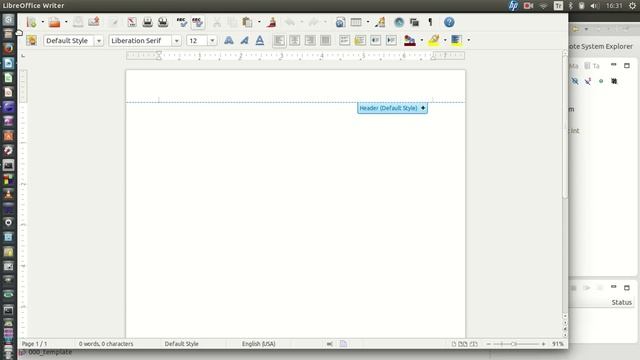Click the Firefox icon in Ubuntu launcher
The height and width of the screenshot is (360, 640).
point(8,49)
